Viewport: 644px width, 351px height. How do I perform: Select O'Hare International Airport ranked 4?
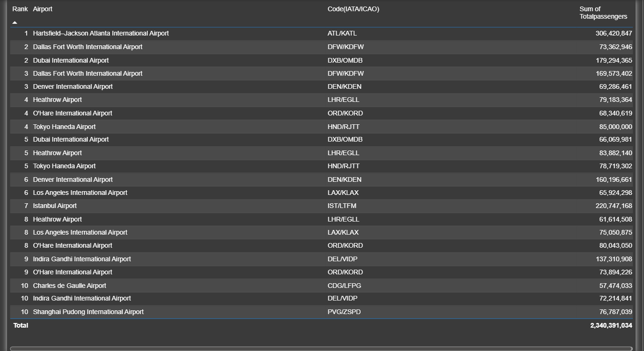[x=72, y=113]
